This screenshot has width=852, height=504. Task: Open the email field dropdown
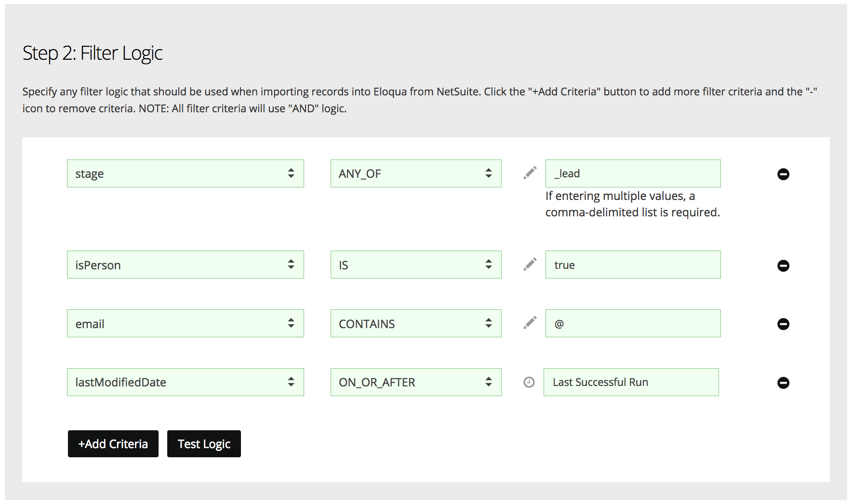click(186, 323)
